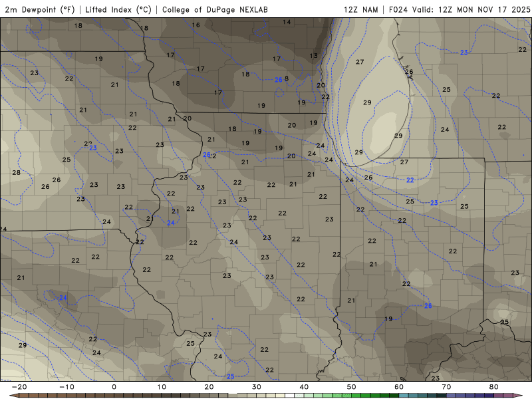Click the left arrow end of the color bar
This screenshot has height=399, width=532.
[x=13, y=396]
